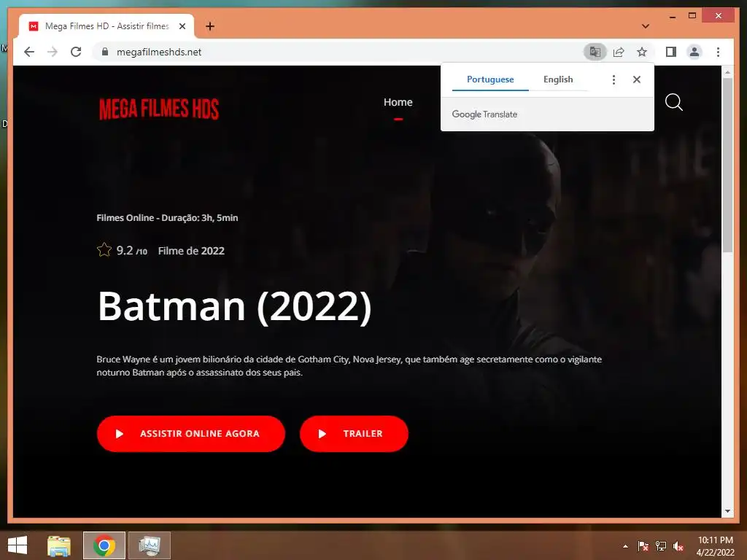The height and width of the screenshot is (560, 747).
Task: Open the website search magnifier icon
Action: pos(673,102)
